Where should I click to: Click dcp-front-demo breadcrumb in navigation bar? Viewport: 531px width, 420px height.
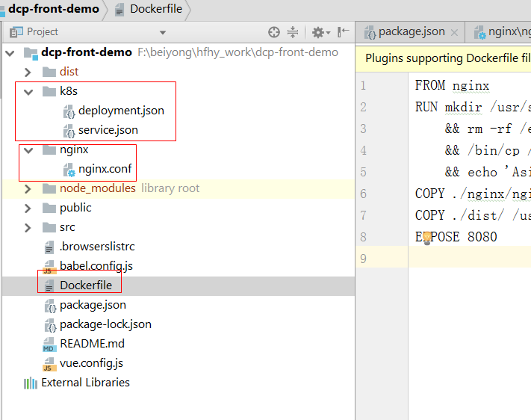click(x=54, y=9)
